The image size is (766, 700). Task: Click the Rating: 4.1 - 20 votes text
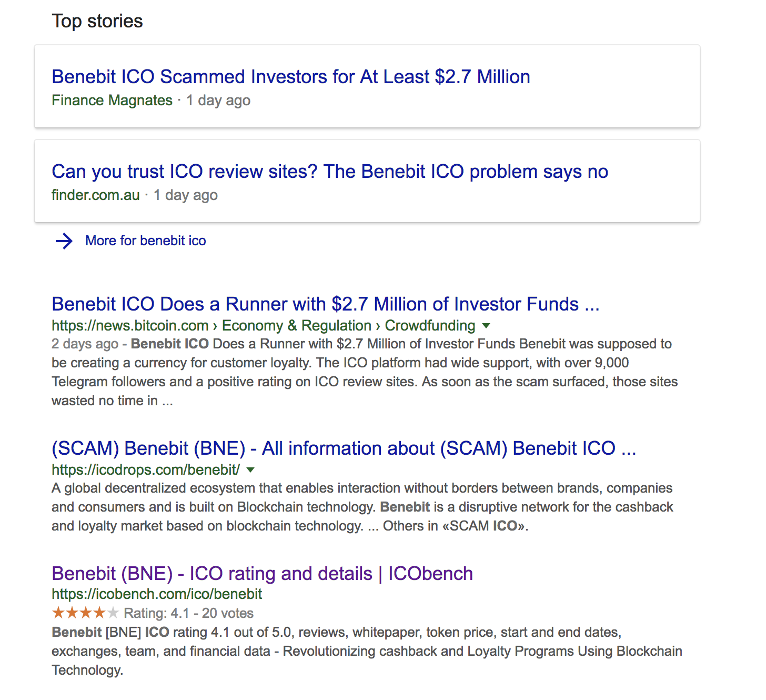pos(188,613)
